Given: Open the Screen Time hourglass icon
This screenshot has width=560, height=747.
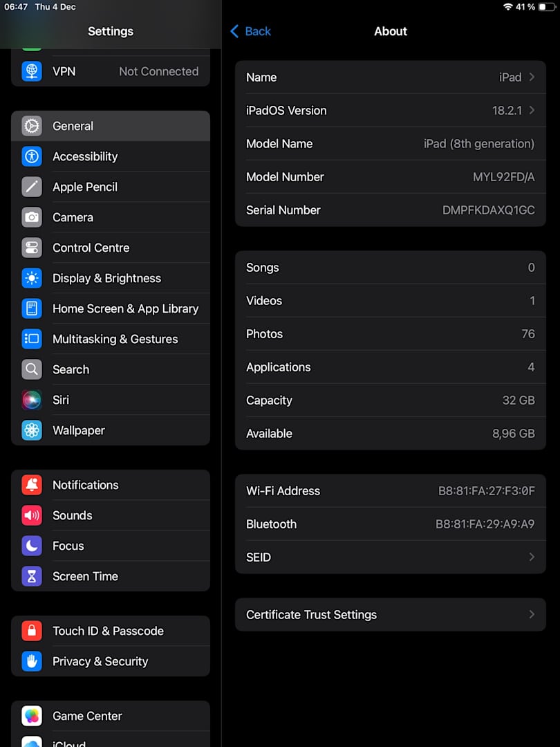Looking at the screenshot, I should (32, 576).
